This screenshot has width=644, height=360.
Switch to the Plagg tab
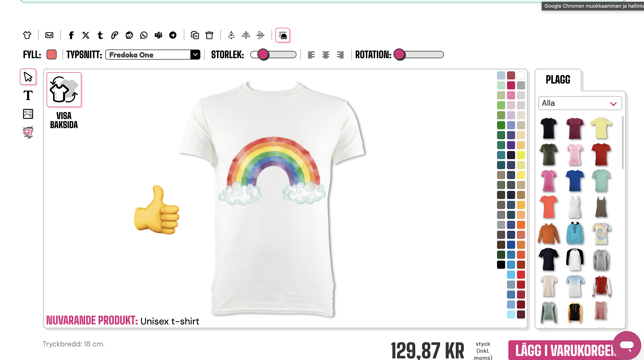tap(558, 80)
